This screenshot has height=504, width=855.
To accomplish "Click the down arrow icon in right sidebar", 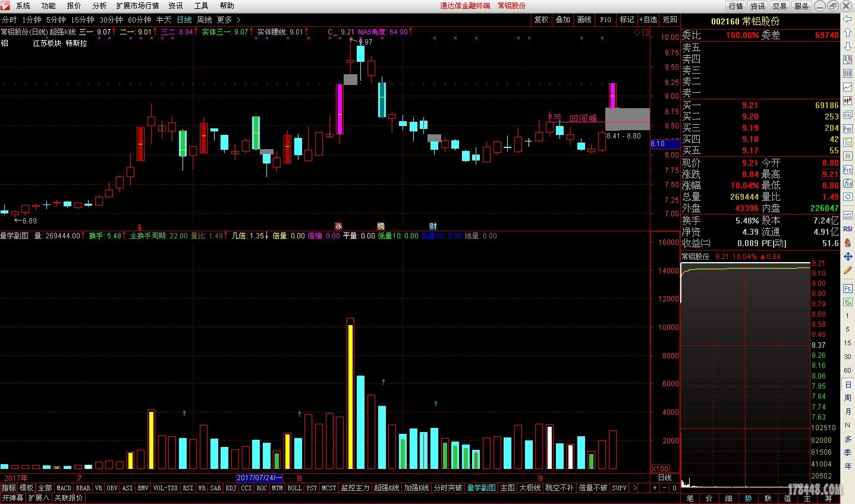I will (848, 46).
